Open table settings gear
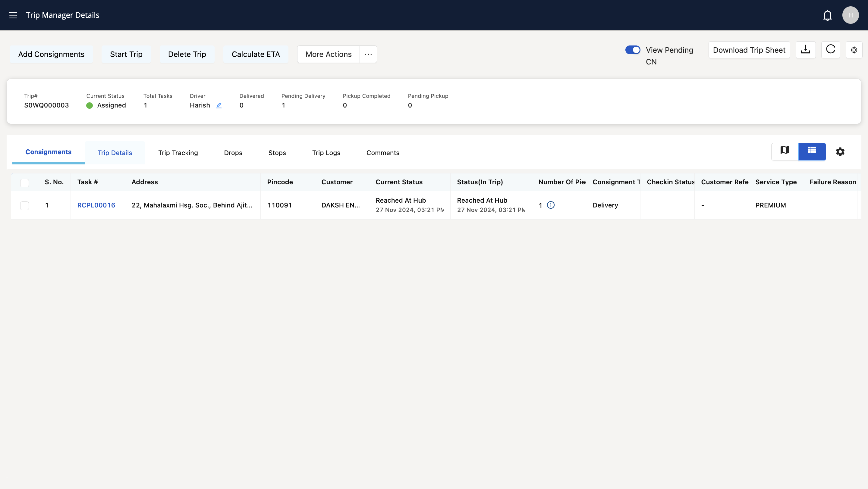868x489 pixels. [x=840, y=152]
